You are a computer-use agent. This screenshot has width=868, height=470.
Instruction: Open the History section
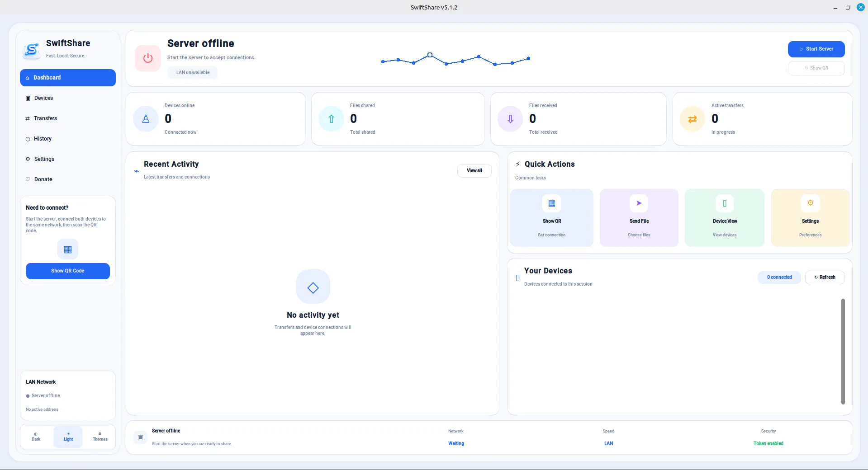68,139
